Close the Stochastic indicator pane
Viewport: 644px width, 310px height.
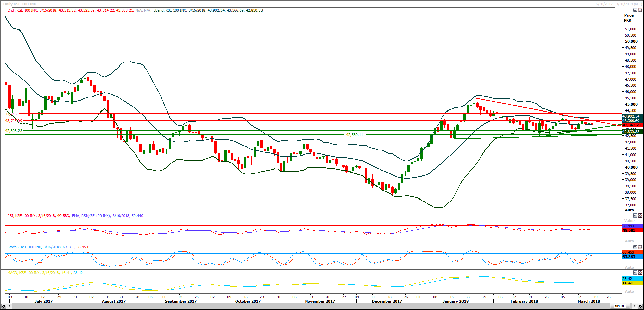(640, 247)
